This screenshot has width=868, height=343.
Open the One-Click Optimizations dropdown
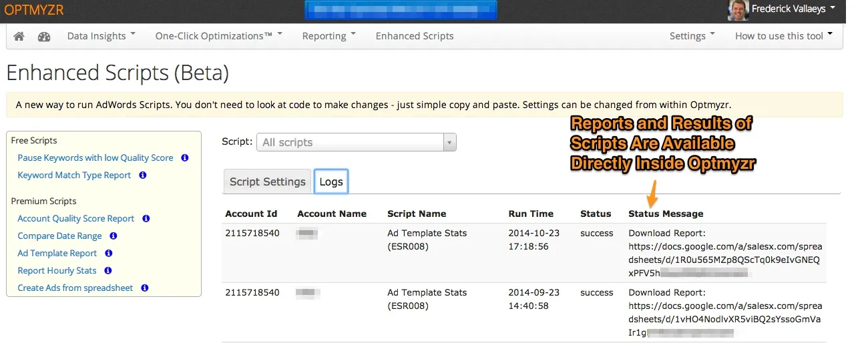(218, 36)
